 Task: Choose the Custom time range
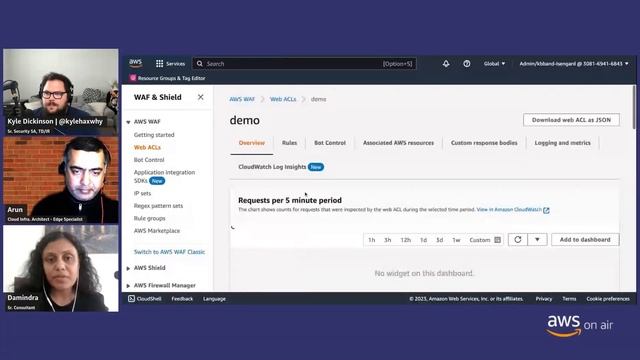[x=480, y=240]
